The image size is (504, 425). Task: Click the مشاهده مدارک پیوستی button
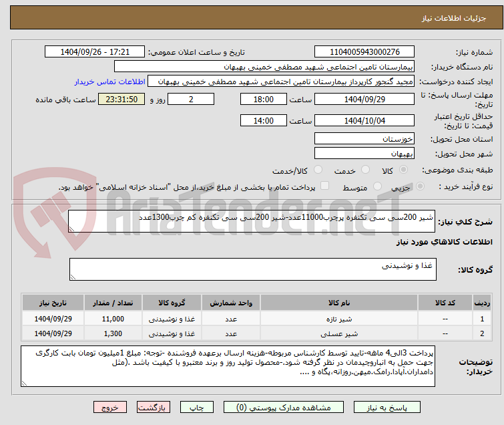pos(284,408)
